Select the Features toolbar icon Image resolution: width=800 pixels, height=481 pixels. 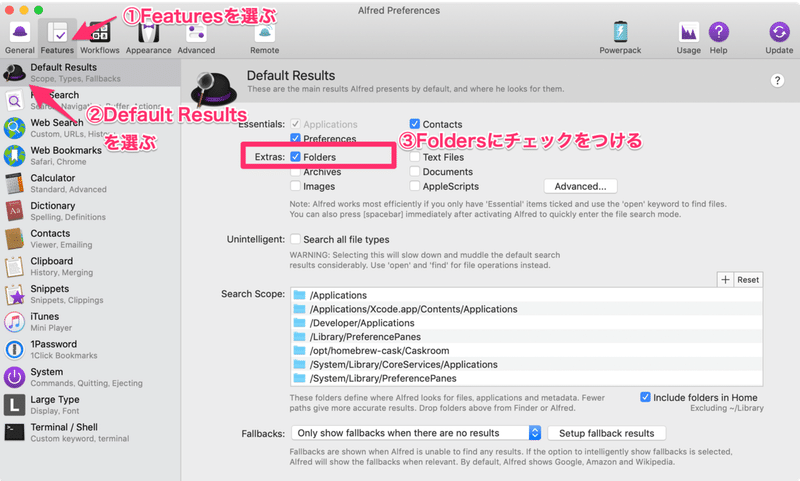click(x=57, y=38)
